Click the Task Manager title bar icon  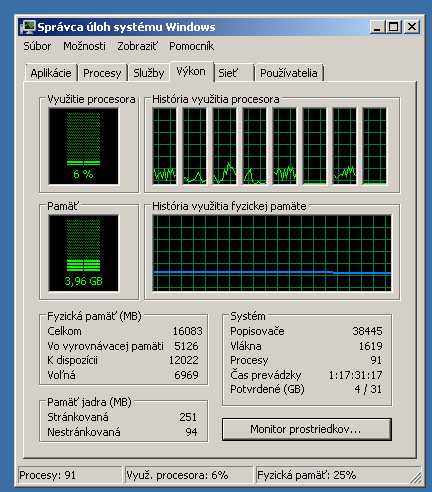[27, 27]
